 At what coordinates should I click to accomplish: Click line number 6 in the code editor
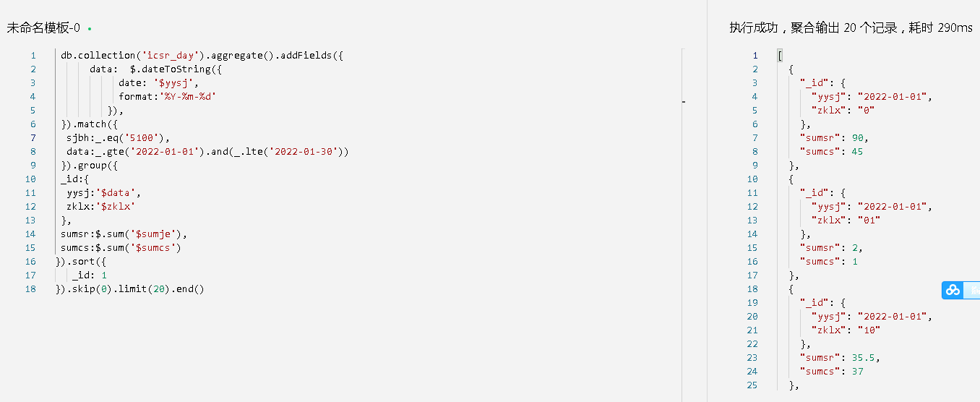(x=33, y=124)
